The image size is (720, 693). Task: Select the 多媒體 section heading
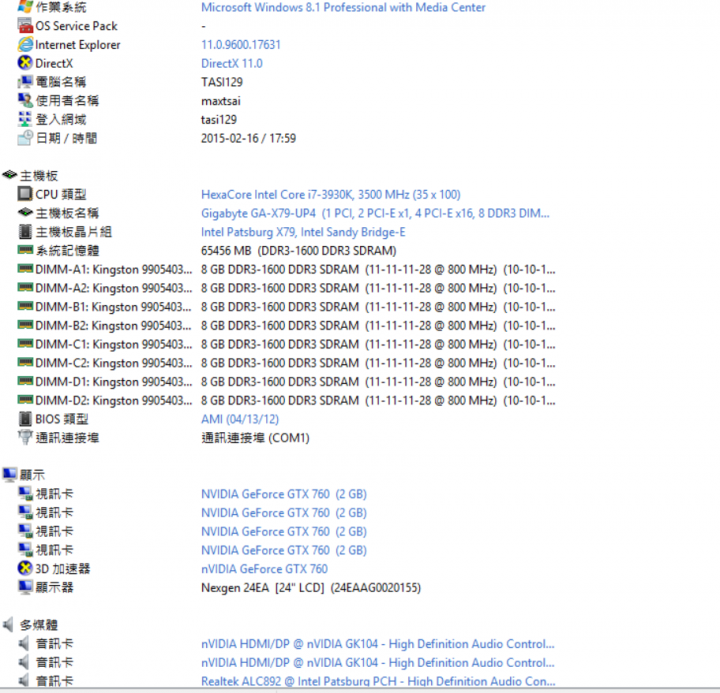[x=39, y=625]
